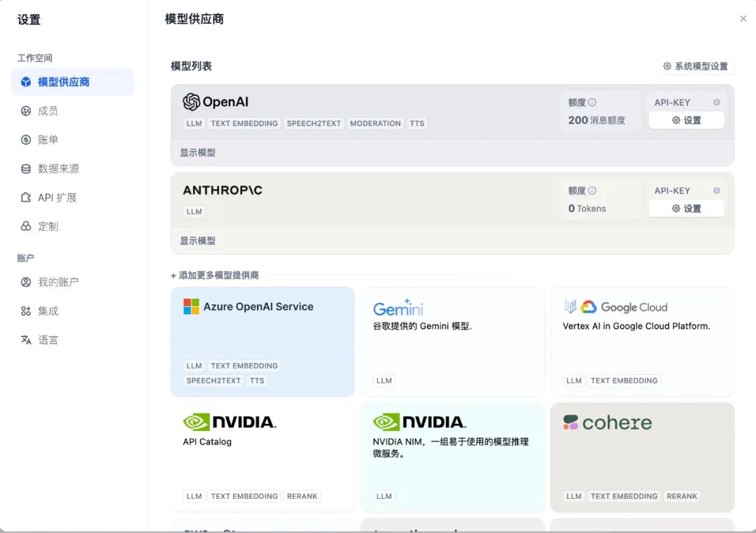Viewport: 756px width, 533px height.
Task: Click Anthropic API-KEY status indicator dot
Action: pyautogui.click(x=716, y=190)
